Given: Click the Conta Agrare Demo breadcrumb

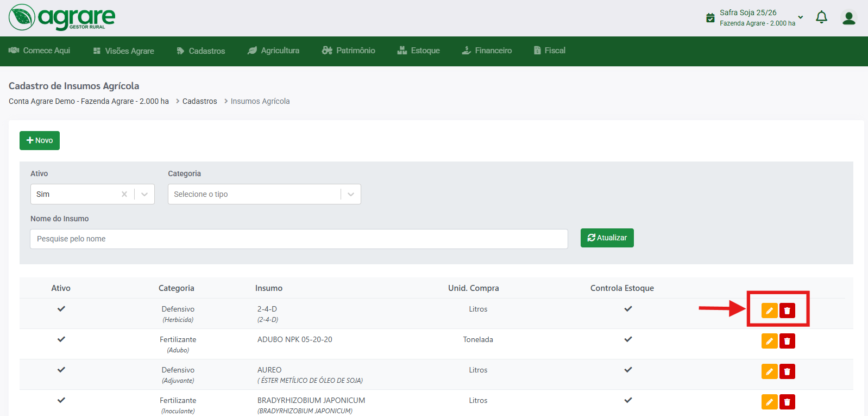Looking at the screenshot, I should pos(89,101).
